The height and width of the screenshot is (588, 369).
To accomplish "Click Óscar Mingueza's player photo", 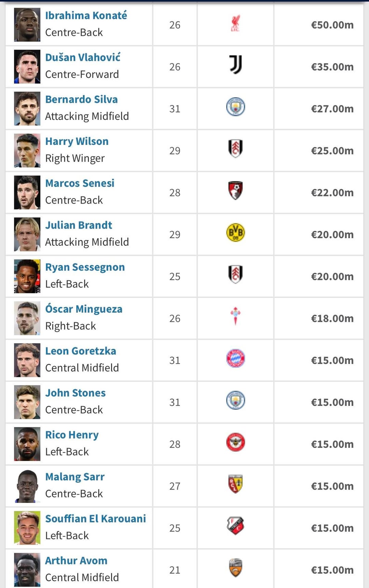I will pyautogui.click(x=27, y=318).
